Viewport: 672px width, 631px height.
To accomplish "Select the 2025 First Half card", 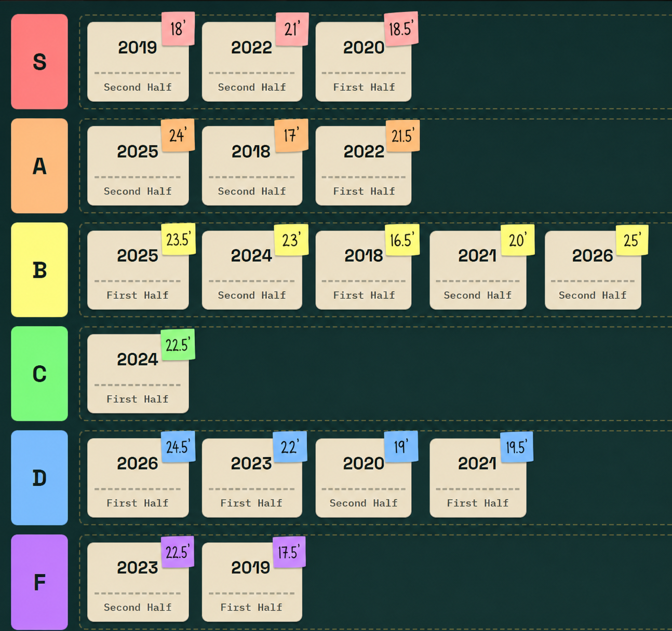I will tap(138, 270).
